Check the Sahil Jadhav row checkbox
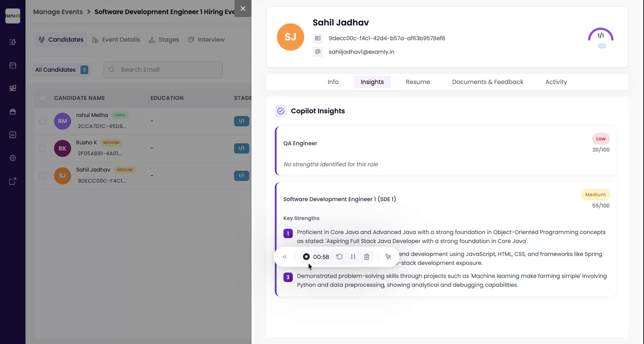The image size is (644, 344). (x=43, y=175)
